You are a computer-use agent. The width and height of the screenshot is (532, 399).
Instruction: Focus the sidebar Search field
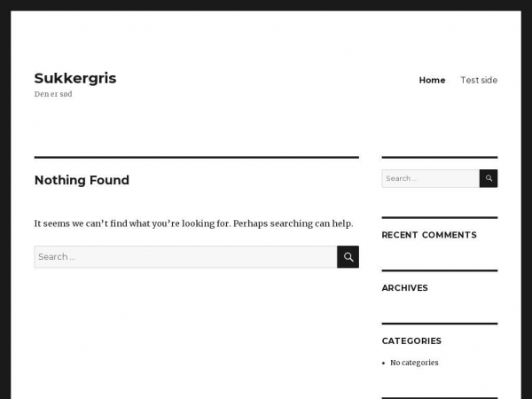click(431, 178)
